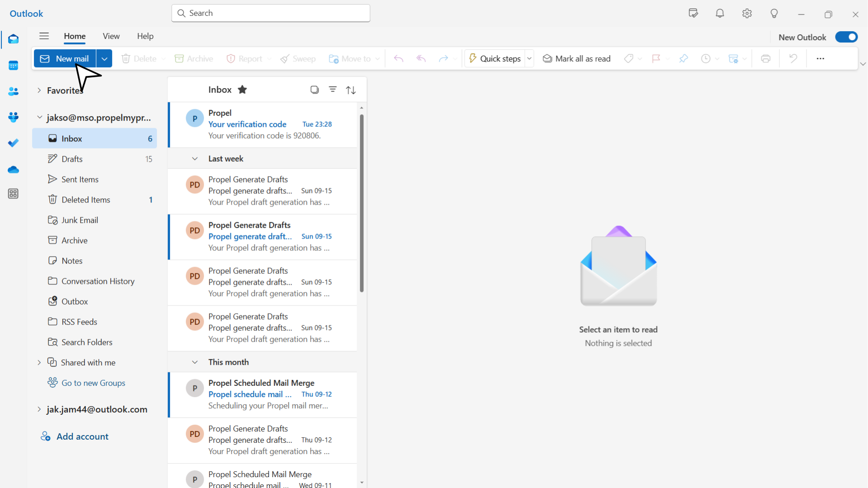Viewport: 868px width, 488px height.
Task: Open the notifications bell icon
Action: [x=720, y=13]
